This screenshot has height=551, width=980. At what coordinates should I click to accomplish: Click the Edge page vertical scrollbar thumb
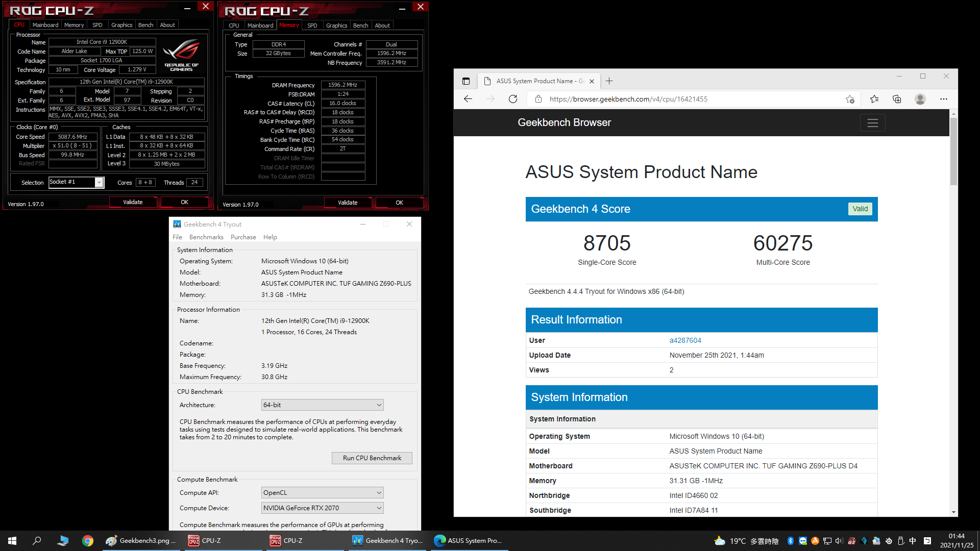click(x=953, y=152)
